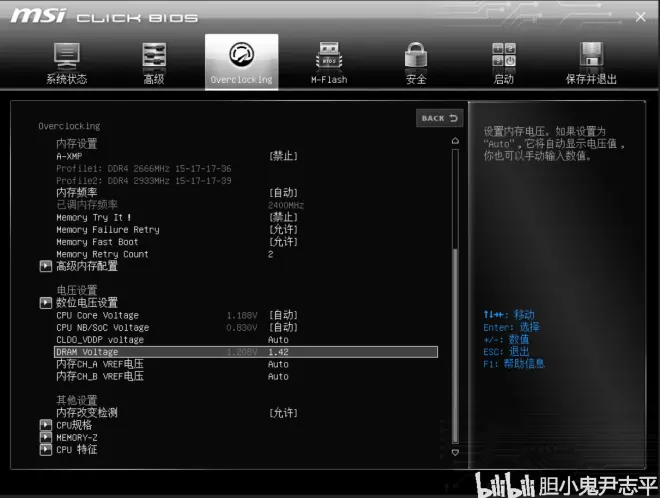Expand the MEMORY-Z submenu arrow
The width and height of the screenshot is (660, 498).
coord(45,437)
